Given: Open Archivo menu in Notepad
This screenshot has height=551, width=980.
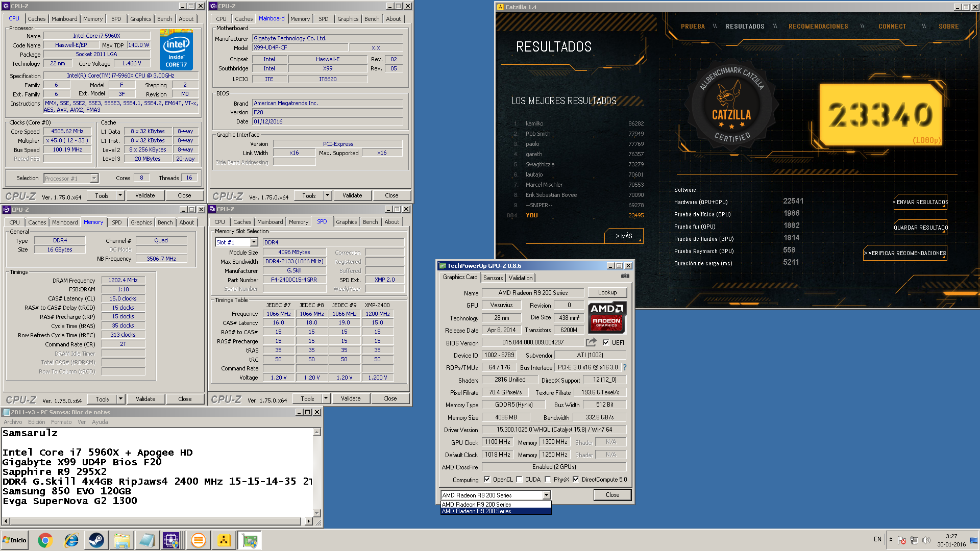Looking at the screenshot, I should tap(13, 422).
